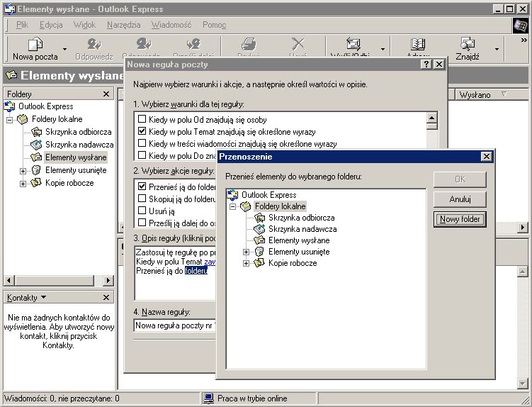Viewport: 532px width, 407px height.
Task: Click the help question mark in Nowa reguła
Action: tap(426, 65)
